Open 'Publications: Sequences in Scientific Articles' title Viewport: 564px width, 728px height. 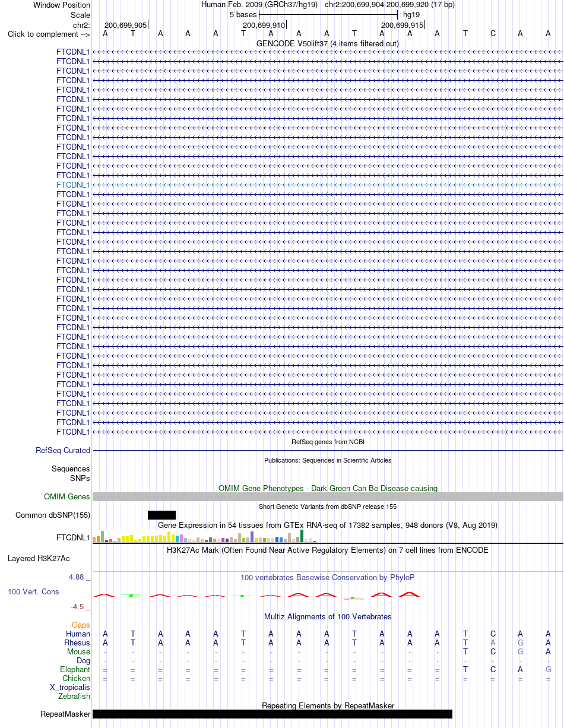pyautogui.click(x=328, y=460)
